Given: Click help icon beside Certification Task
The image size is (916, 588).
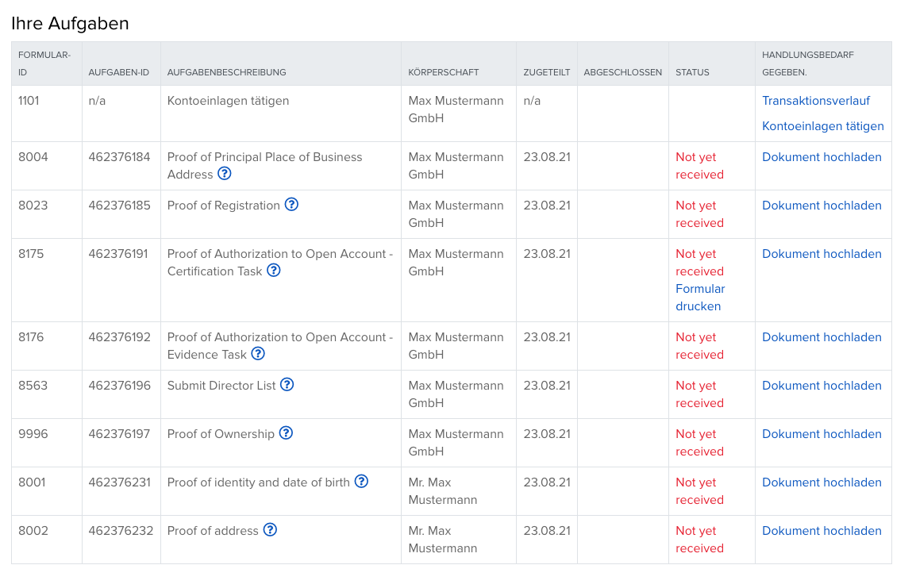Looking at the screenshot, I should [x=274, y=271].
